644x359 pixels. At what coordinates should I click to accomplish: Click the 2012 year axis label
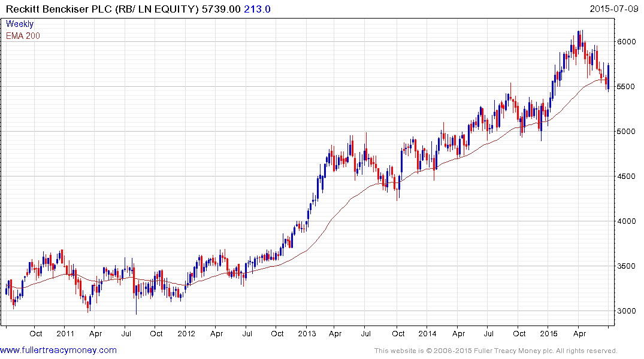point(186,333)
